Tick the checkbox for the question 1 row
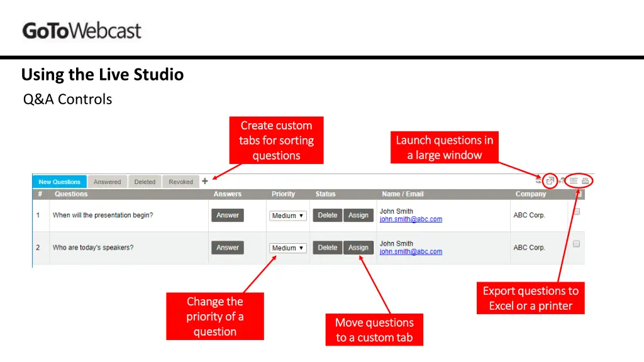 (577, 212)
